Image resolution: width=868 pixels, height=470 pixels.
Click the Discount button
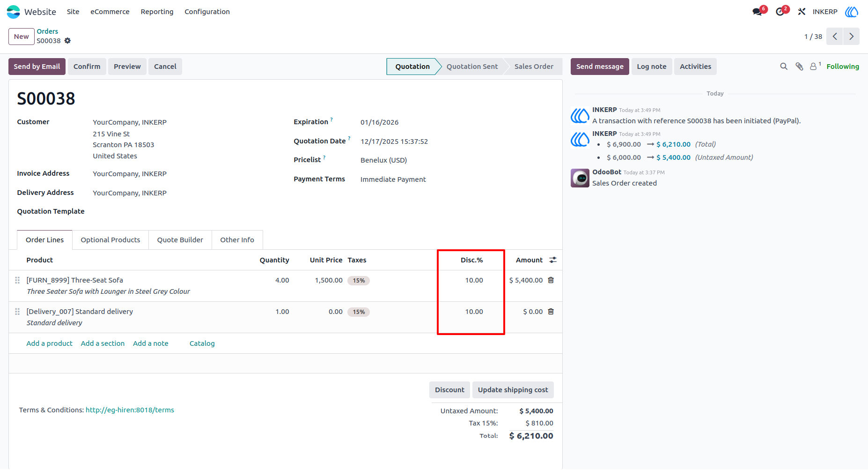coord(449,390)
